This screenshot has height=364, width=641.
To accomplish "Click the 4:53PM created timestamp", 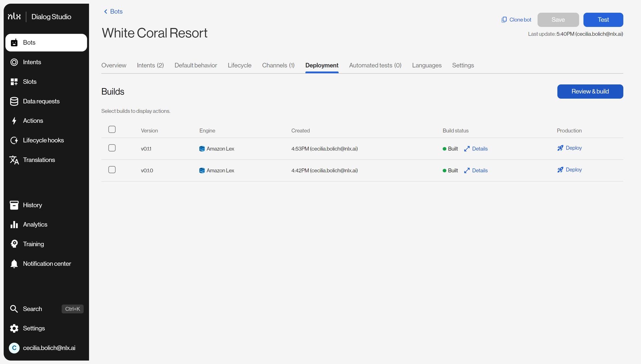I will pos(325,149).
